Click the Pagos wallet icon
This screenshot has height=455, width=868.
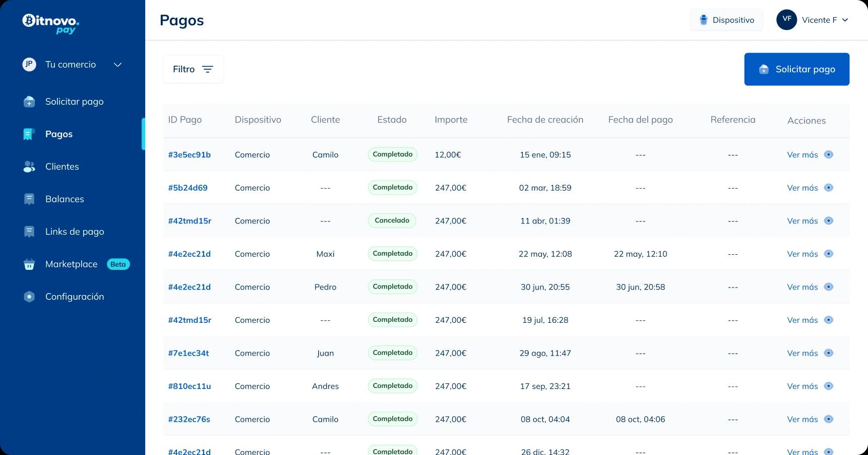coord(29,134)
